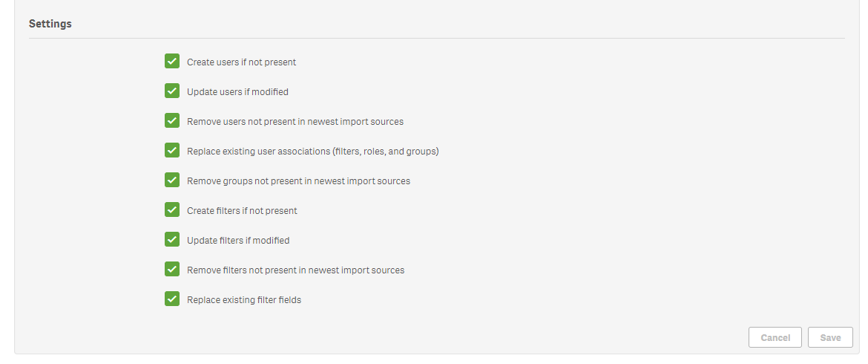Click the 'Remove users not present in newest import sources' text

coord(295,122)
